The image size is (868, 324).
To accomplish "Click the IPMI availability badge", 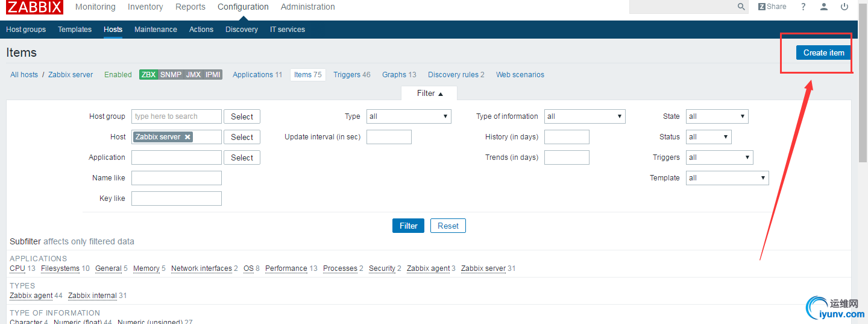I will coord(213,75).
